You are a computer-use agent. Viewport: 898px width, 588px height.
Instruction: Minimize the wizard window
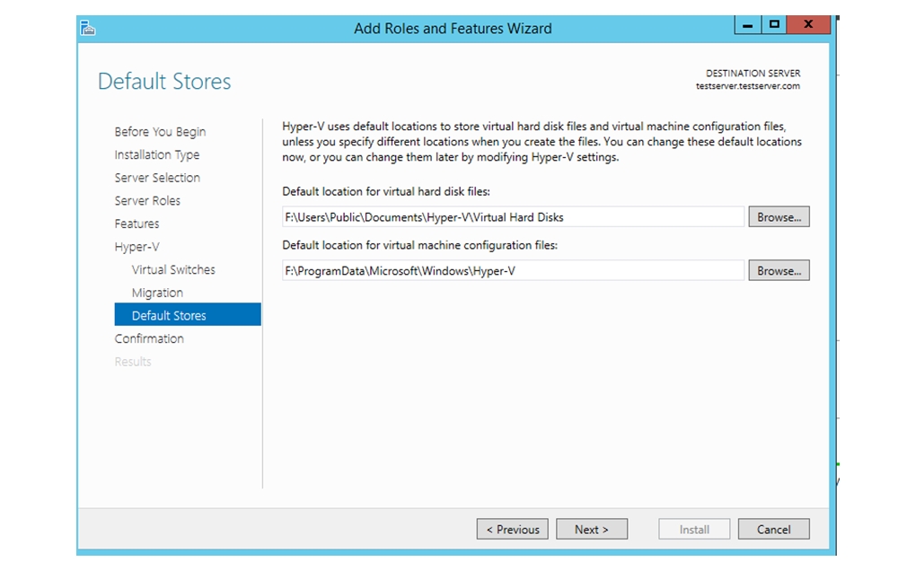[747, 25]
